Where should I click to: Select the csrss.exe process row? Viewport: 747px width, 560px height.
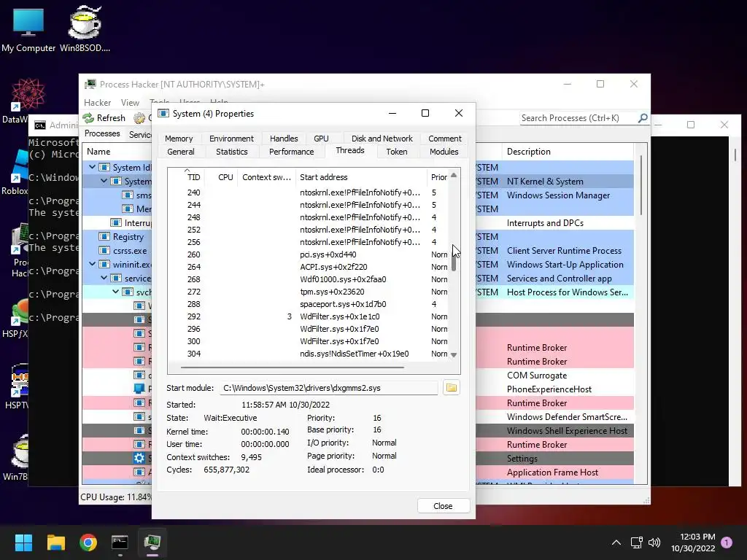pos(117,251)
